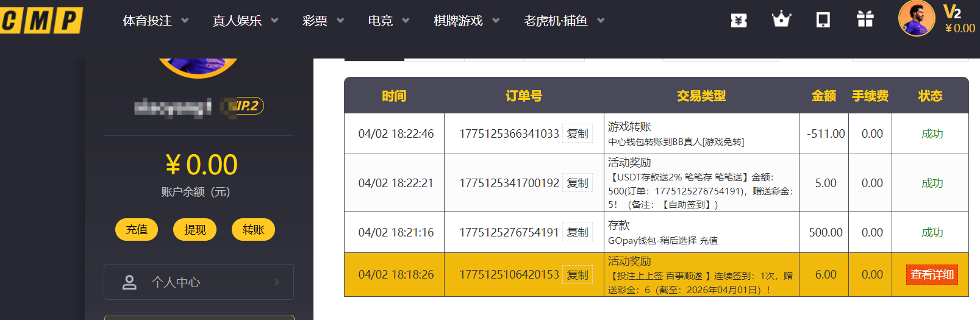The image size is (980, 320).
Task: Open the 棋牌游戏 menu
Action: point(458,21)
